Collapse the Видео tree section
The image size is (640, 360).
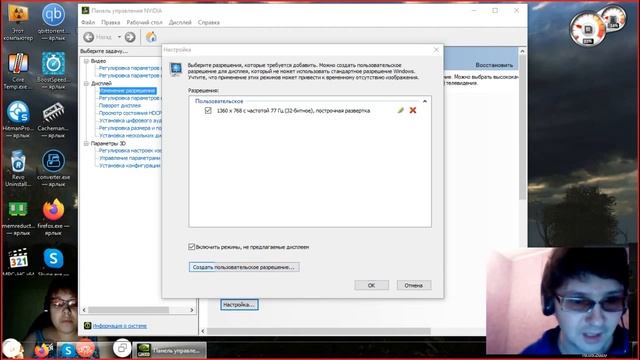[x=87, y=61]
